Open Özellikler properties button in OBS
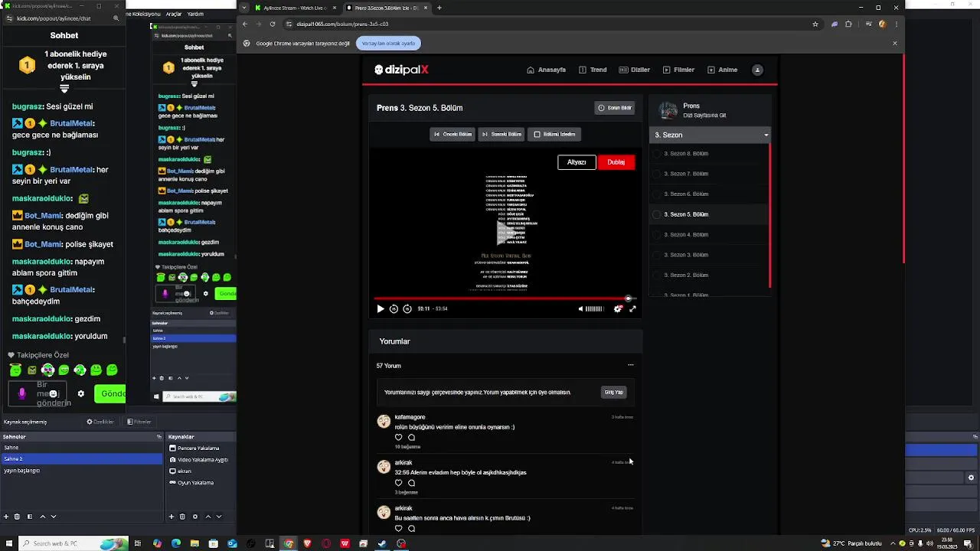 pyautogui.click(x=100, y=422)
